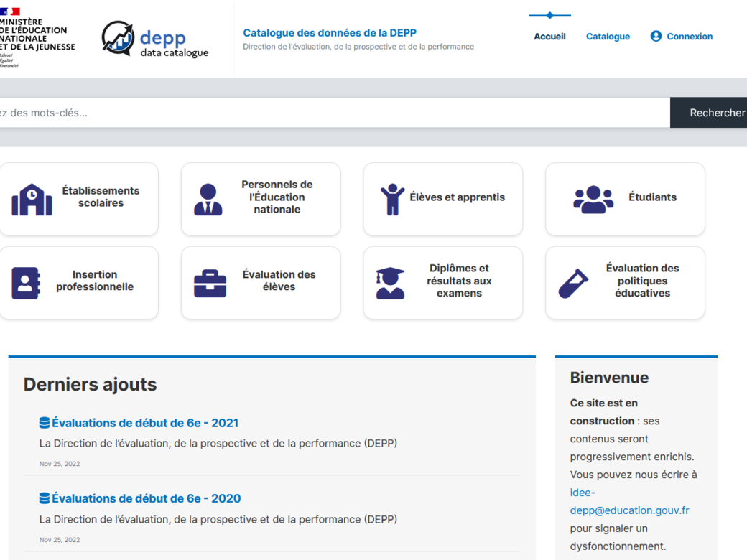Screen dimensions: 747x560
Task: Click the Connexion login link
Action: [x=690, y=37]
